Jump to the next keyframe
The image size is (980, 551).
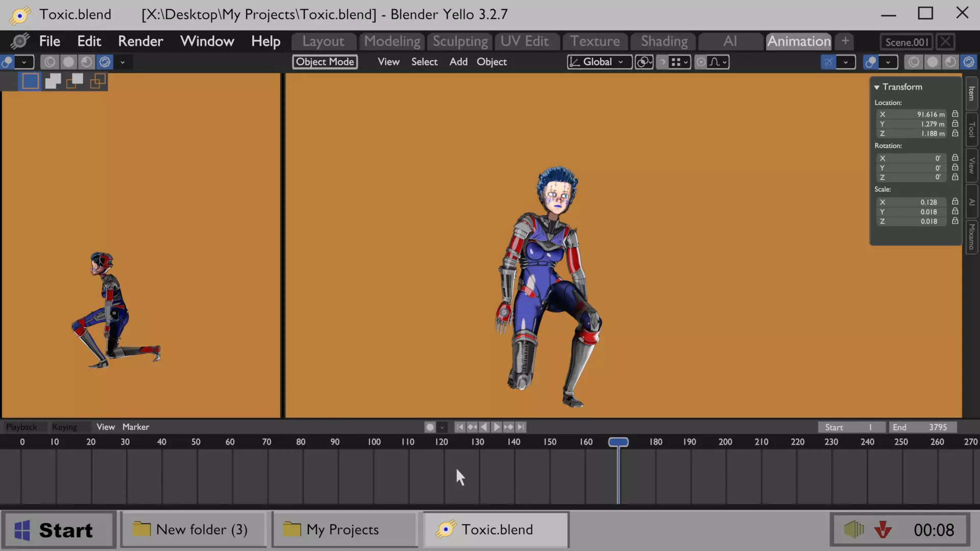pyautogui.click(x=508, y=427)
